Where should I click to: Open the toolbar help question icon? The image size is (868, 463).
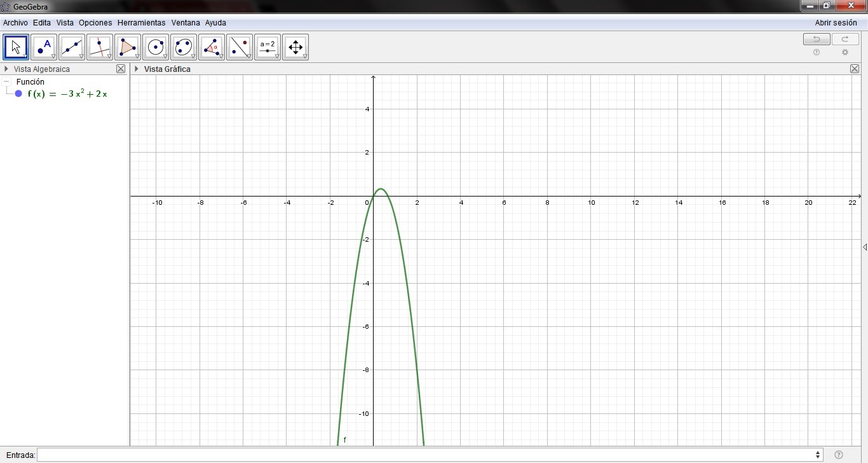coord(817,53)
